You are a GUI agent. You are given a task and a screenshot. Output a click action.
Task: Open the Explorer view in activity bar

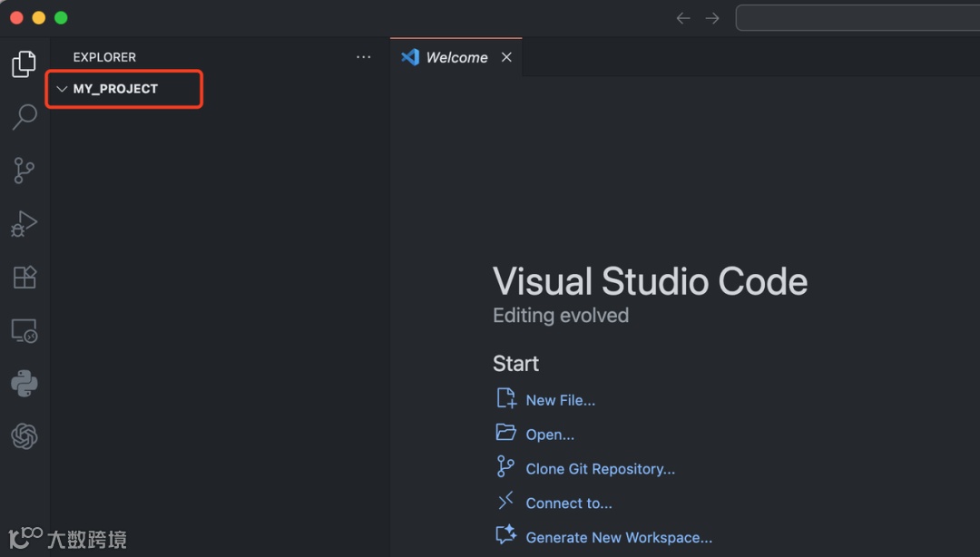pos(24,64)
